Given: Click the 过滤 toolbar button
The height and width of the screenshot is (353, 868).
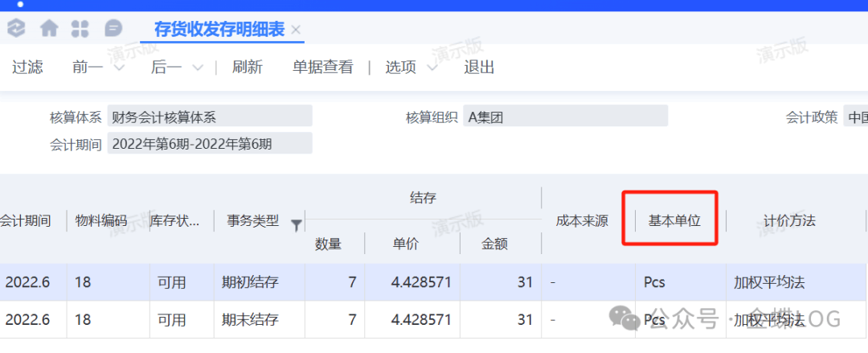Looking at the screenshot, I should [27, 67].
